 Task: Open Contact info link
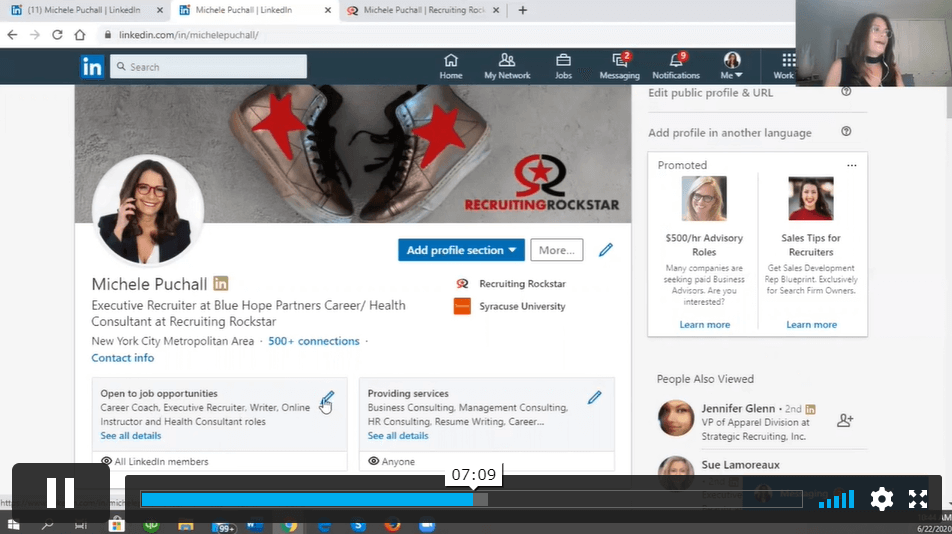click(x=123, y=358)
